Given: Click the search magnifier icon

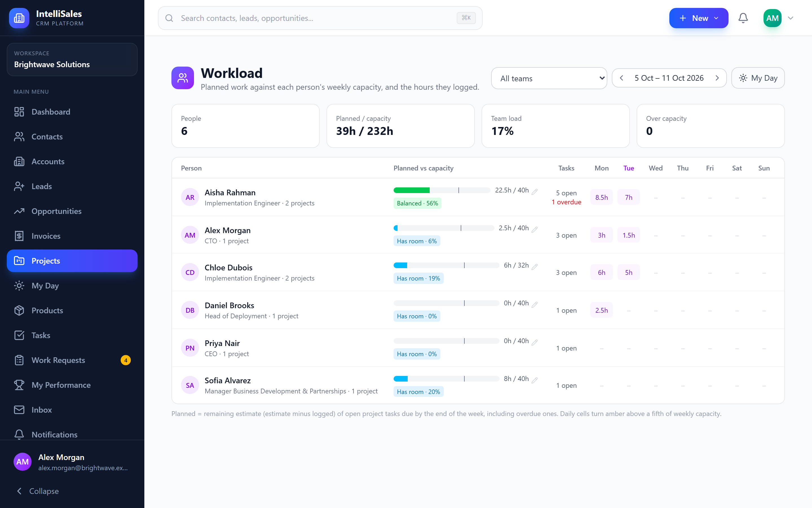Looking at the screenshot, I should click(169, 18).
